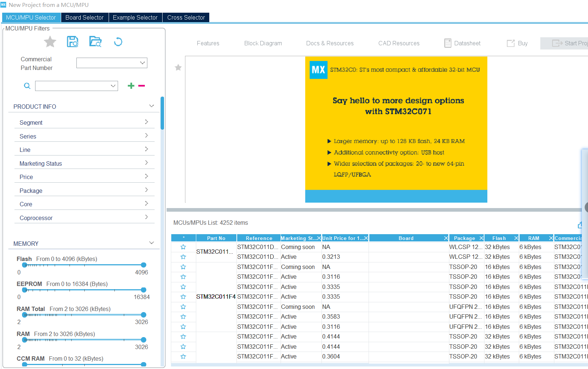Star the first row priced 0.3116

pos(183,277)
